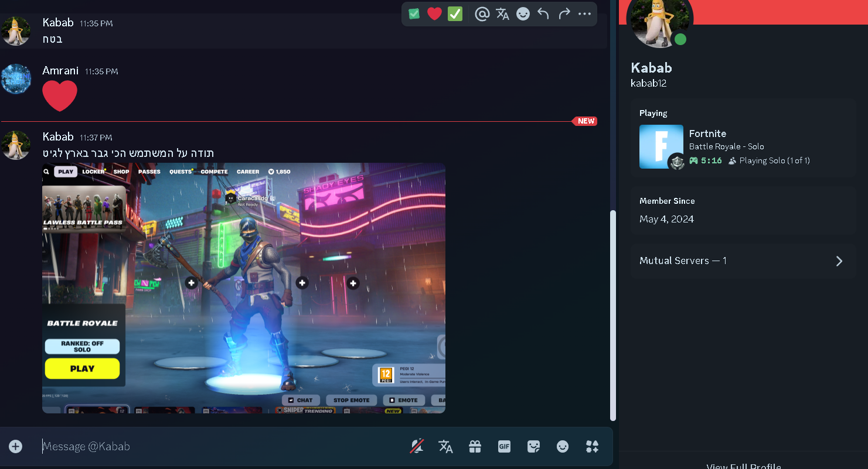The width and height of the screenshot is (868, 469).
Task: Open the More options ellipsis
Action: (584, 14)
